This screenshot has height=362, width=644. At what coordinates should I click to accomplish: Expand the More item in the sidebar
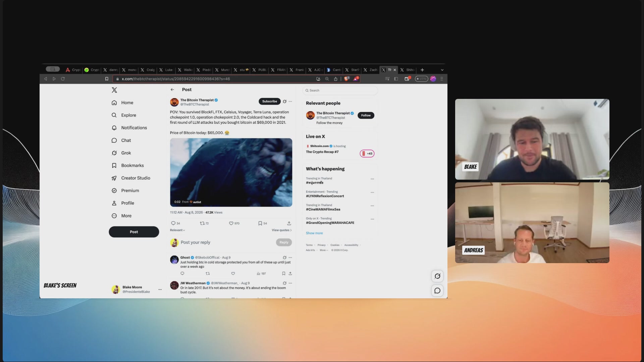[121, 216]
